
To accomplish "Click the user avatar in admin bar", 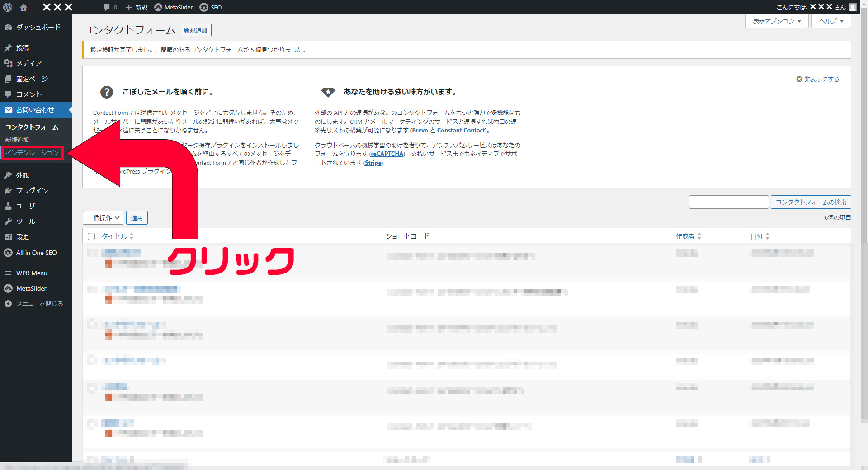I will coord(853,7).
